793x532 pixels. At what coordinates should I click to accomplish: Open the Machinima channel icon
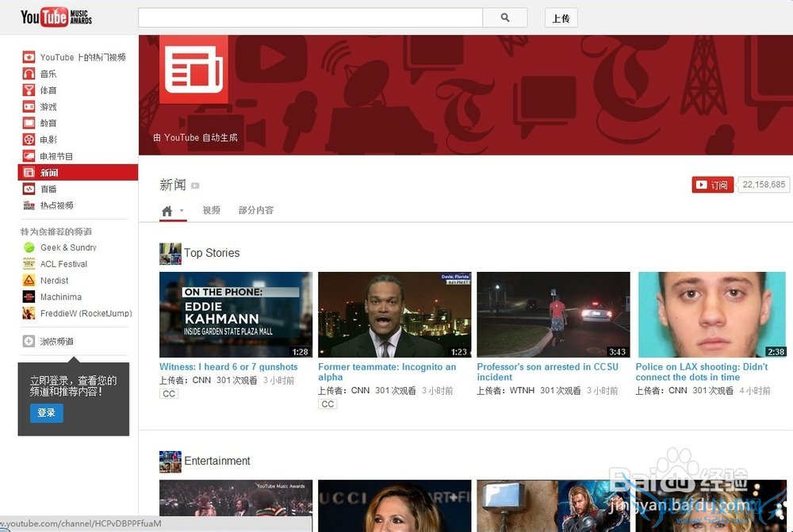(x=29, y=297)
